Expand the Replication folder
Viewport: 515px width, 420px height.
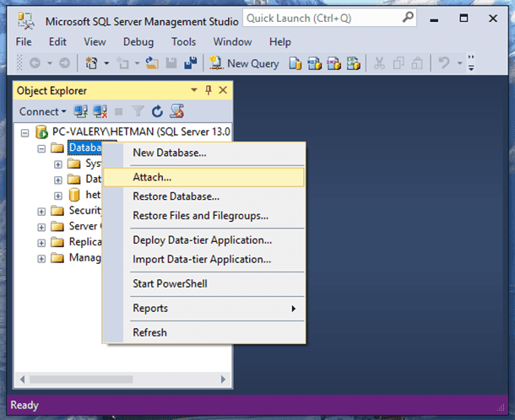[x=41, y=243]
